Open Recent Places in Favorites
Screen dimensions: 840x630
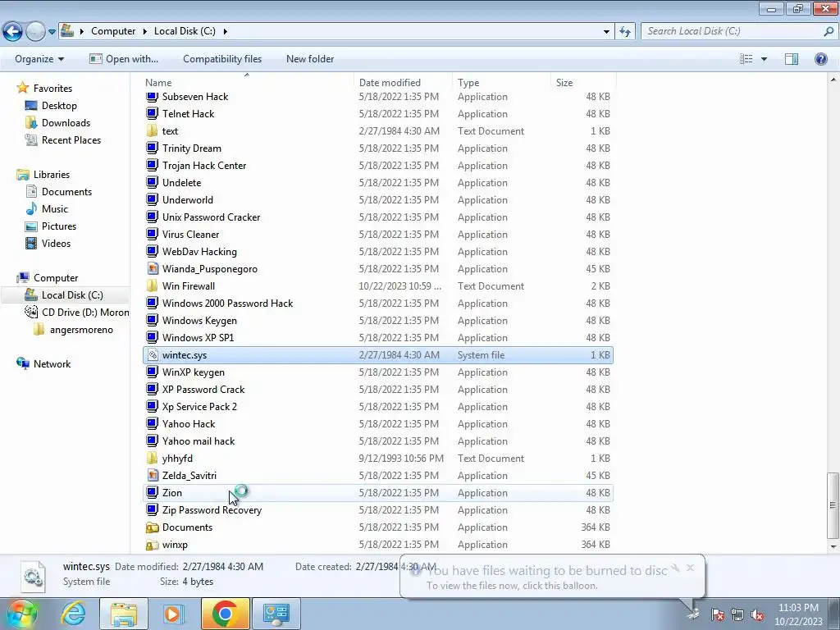pyautogui.click(x=71, y=139)
